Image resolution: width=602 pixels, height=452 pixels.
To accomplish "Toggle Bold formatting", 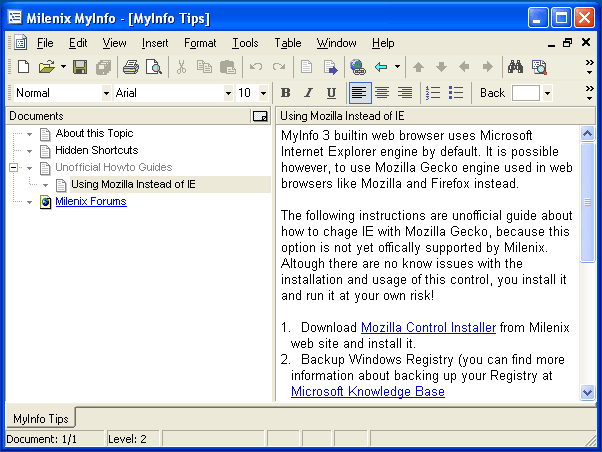I will pyautogui.click(x=286, y=93).
